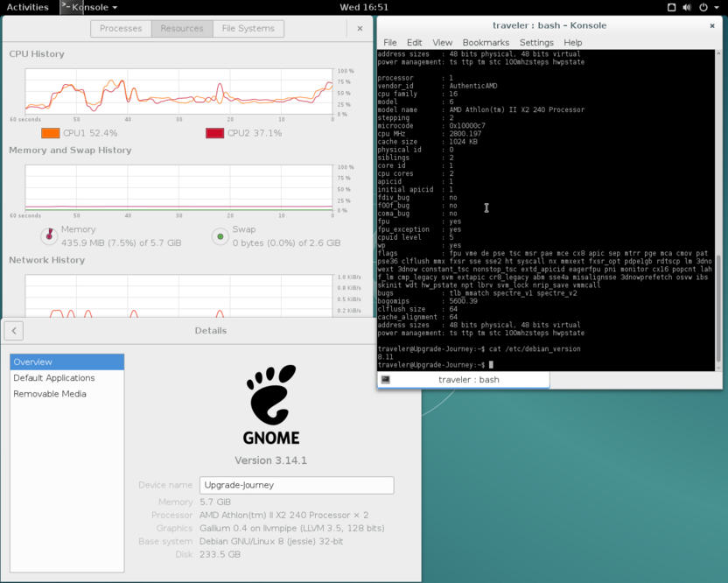Open the Konsole Help menu

click(572, 42)
